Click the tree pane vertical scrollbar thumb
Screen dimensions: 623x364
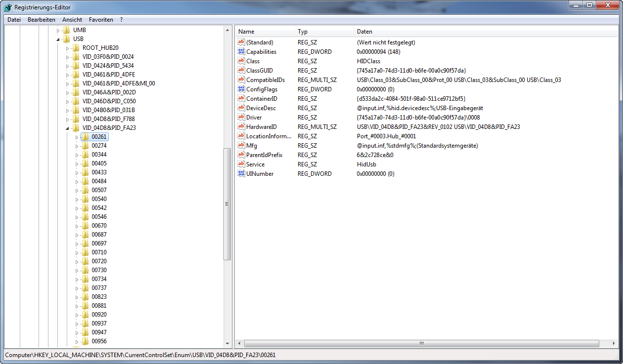pos(227,204)
